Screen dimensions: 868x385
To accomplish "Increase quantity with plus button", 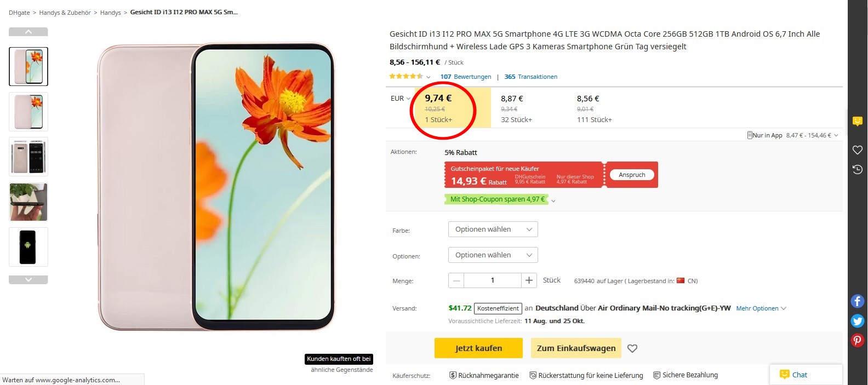I will point(529,280).
